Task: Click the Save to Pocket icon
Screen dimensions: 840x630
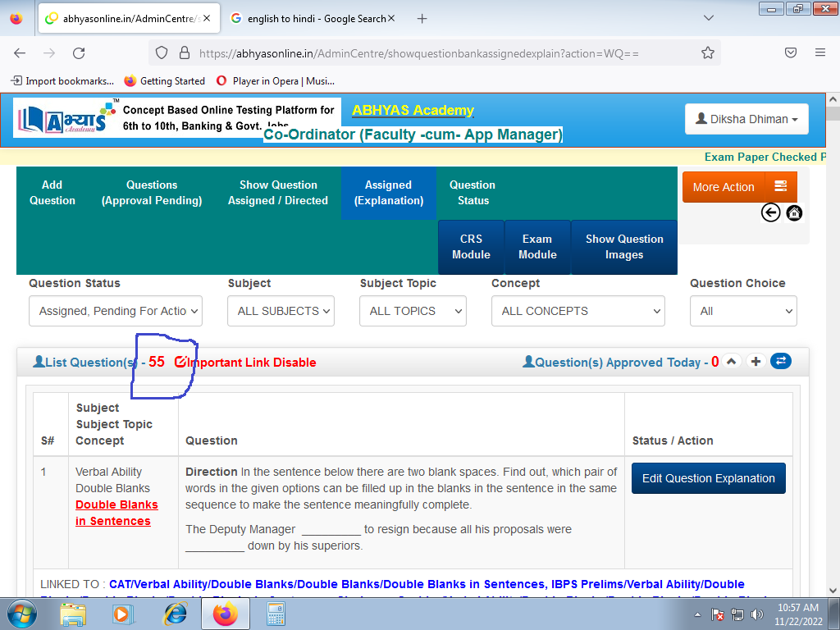Action: (791, 52)
